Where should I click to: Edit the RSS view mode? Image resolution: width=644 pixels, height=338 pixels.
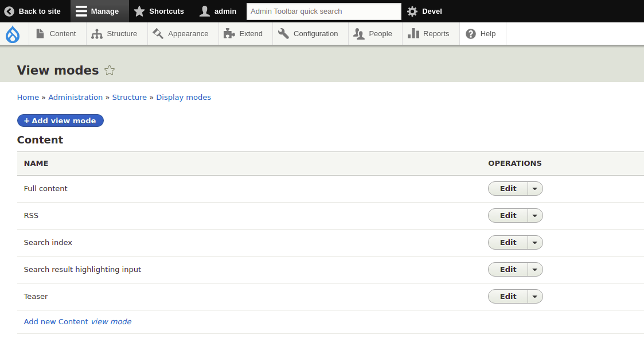[x=508, y=215]
